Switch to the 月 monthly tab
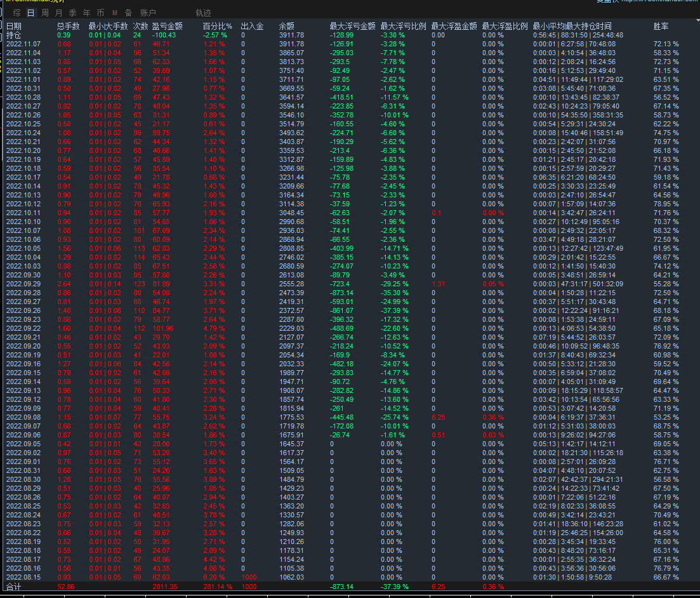This screenshot has height=598, width=700. [x=59, y=13]
